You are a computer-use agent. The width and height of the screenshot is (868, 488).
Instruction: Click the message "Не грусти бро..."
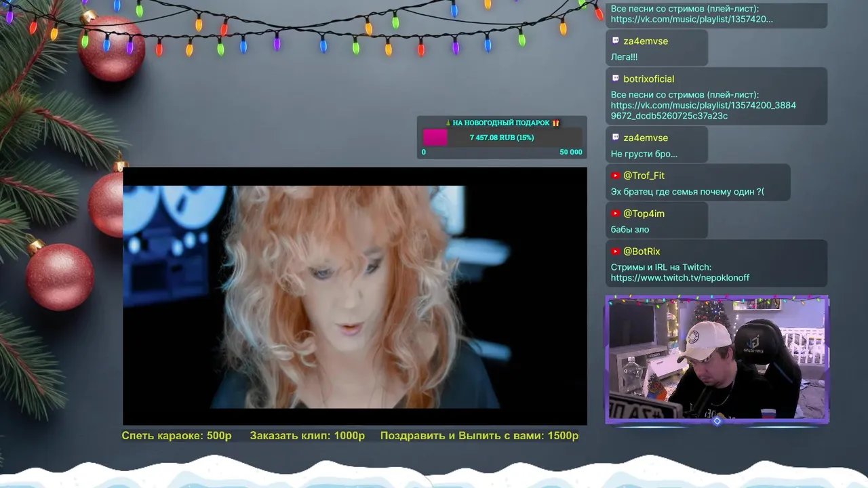[x=644, y=154]
